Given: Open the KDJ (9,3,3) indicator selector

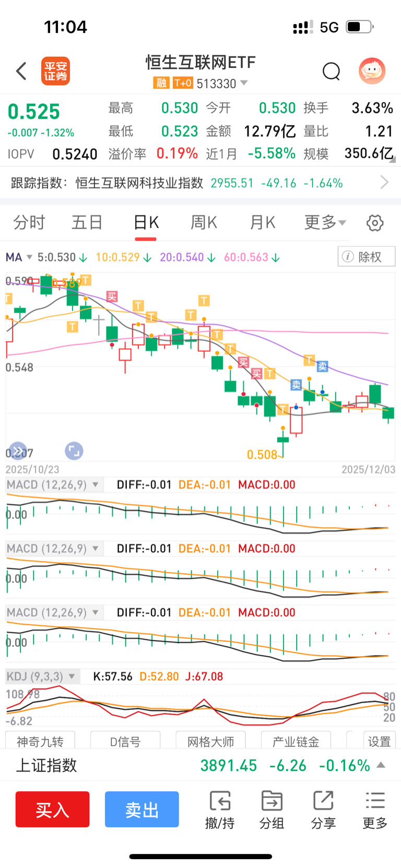Looking at the screenshot, I should (x=42, y=676).
